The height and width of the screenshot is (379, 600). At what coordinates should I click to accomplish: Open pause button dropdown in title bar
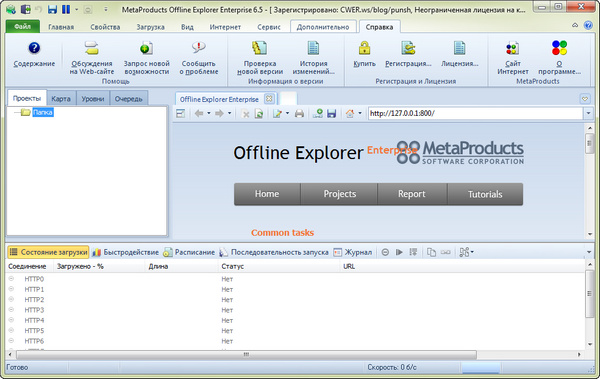pyautogui.click(x=76, y=9)
